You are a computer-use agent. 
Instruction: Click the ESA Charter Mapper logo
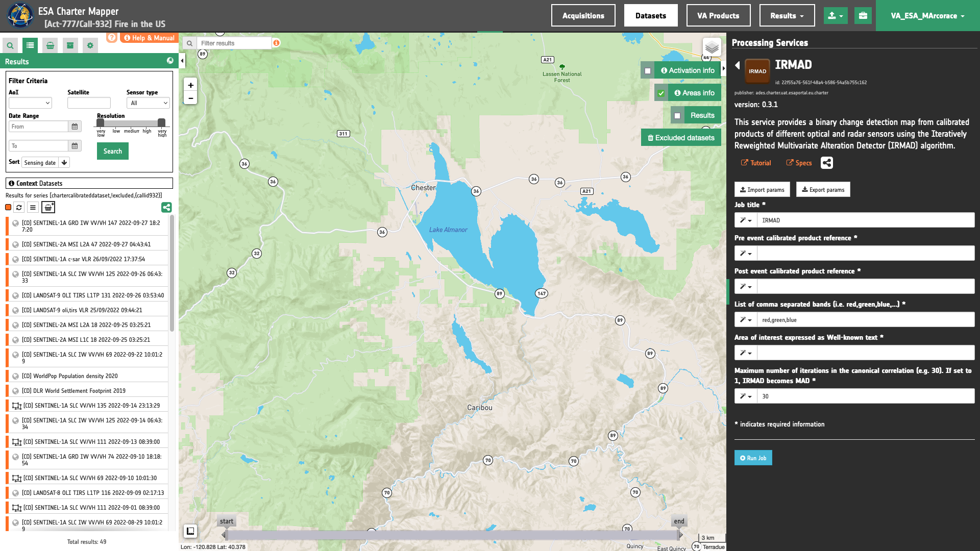coord(20,15)
